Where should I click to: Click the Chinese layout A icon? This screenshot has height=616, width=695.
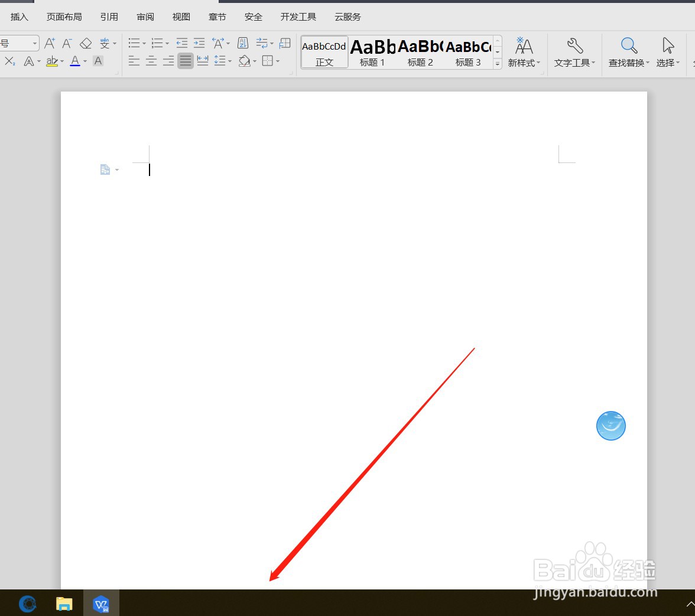click(217, 43)
